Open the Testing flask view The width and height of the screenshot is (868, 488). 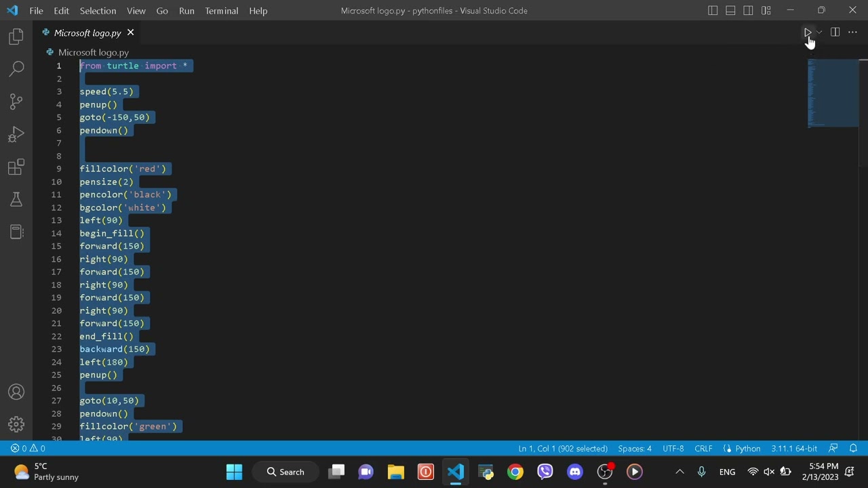pyautogui.click(x=16, y=199)
